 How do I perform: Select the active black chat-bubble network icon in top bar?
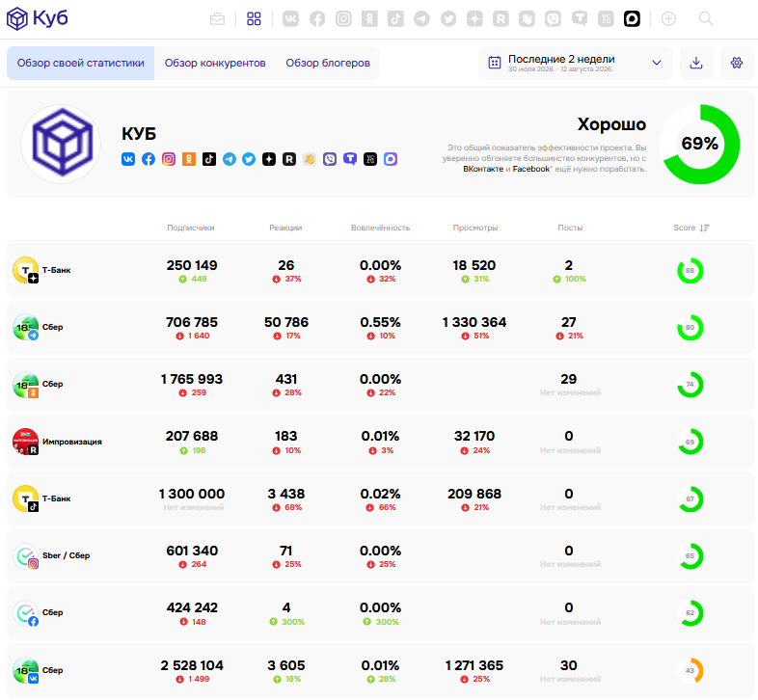click(x=632, y=19)
